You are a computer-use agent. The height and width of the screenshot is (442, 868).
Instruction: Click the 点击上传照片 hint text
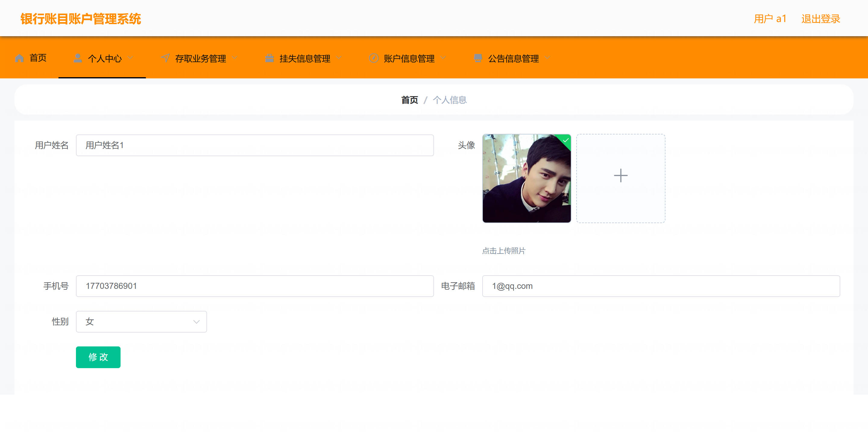pyautogui.click(x=504, y=251)
